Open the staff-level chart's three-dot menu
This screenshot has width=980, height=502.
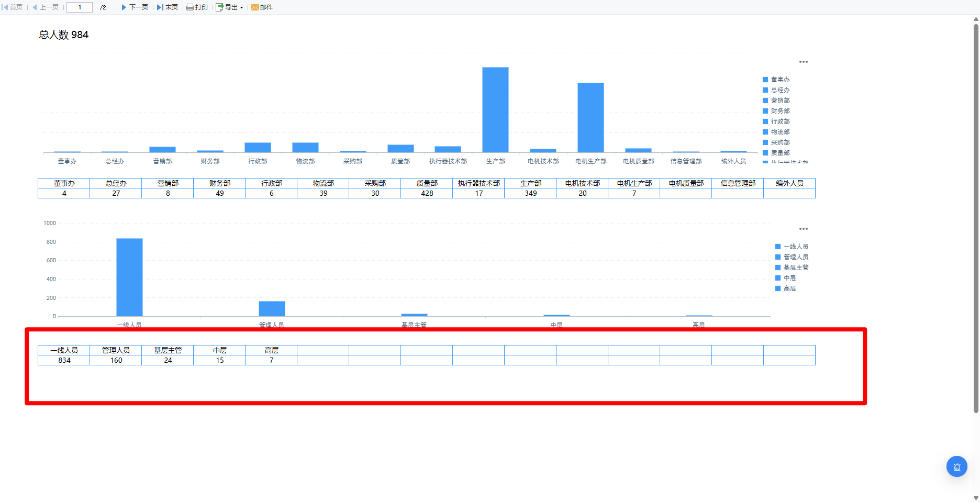(x=804, y=229)
